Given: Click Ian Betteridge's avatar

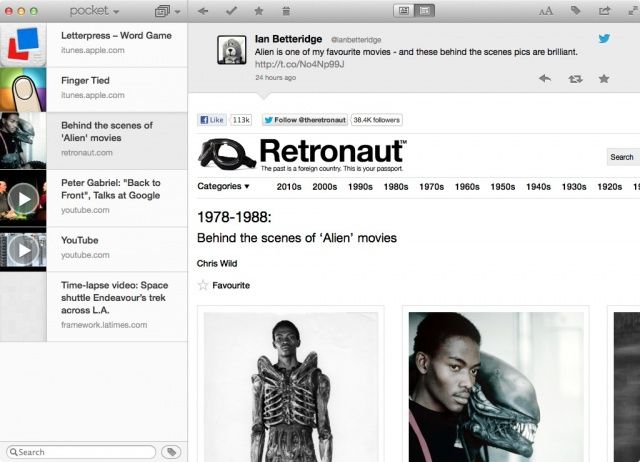Looking at the screenshot, I should pyautogui.click(x=232, y=50).
